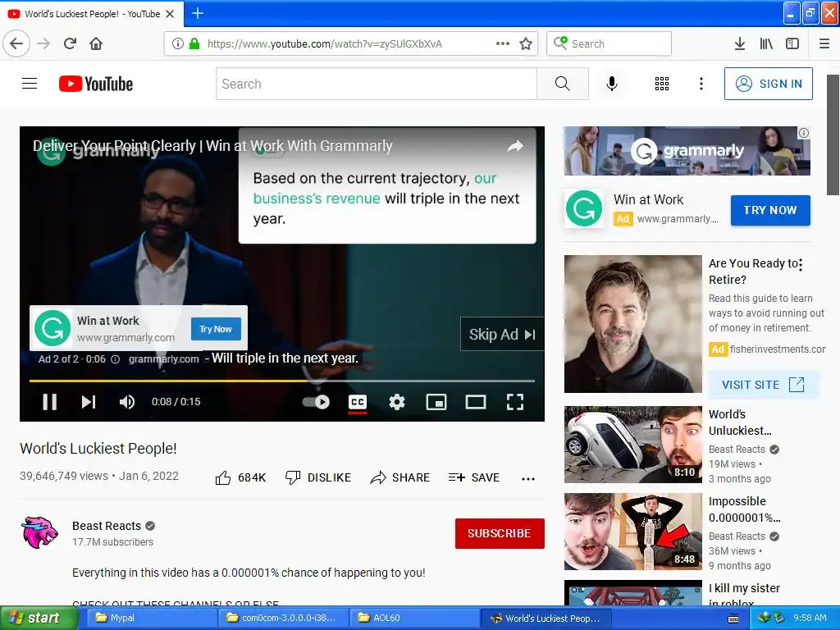Open page actions three-dot menu in the address bar
840x630 pixels.
[503, 43]
